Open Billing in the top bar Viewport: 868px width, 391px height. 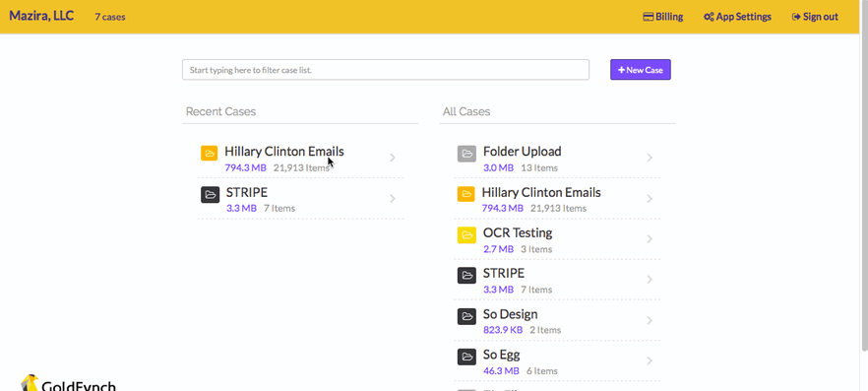pos(662,17)
